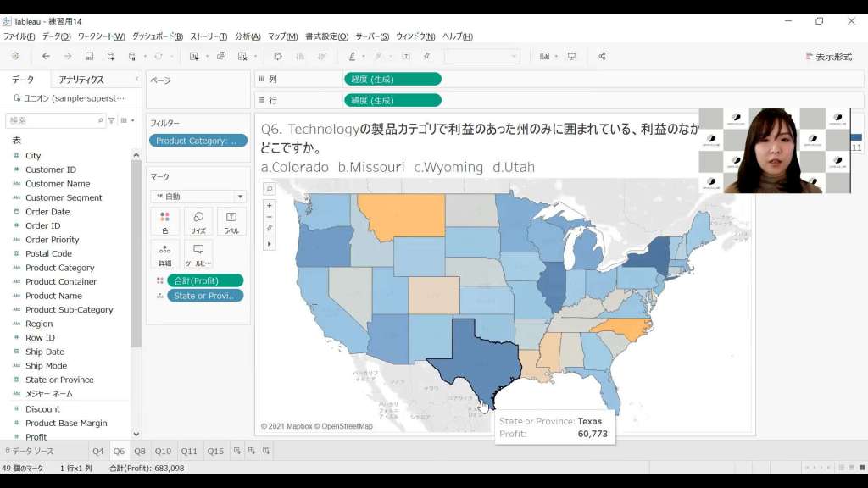Start presentation mode icon
The width and height of the screenshot is (868, 488).
(x=572, y=56)
